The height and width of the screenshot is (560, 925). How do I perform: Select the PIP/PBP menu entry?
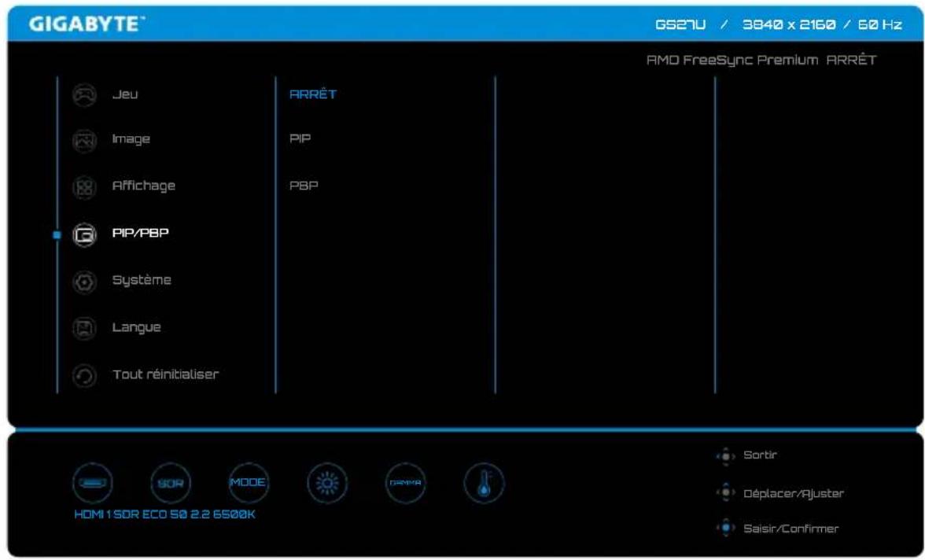pos(140,233)
